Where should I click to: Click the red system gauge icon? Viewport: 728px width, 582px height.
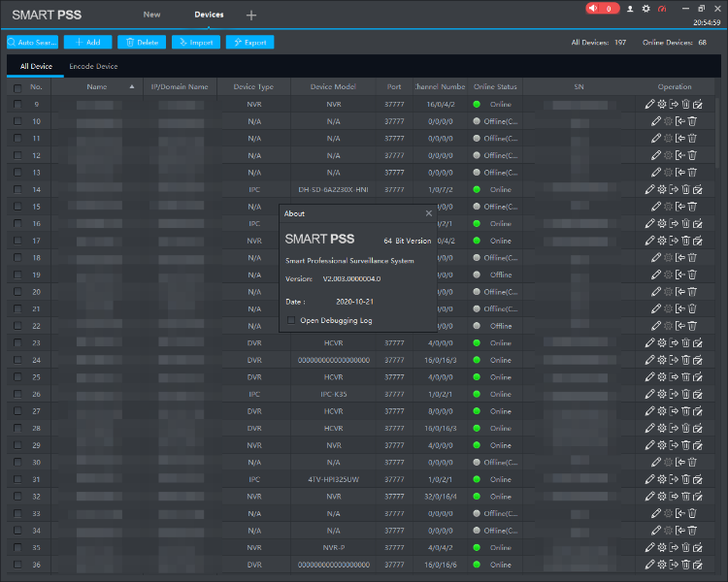point(662,9)
